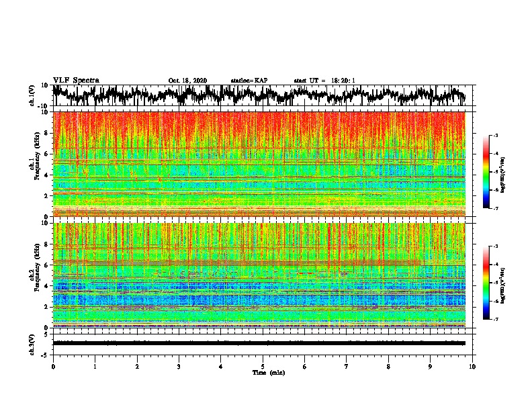This screenshot has height=411, width=532.
Task: Click the ch.1(V) waveform axis label
Action: pyautogui.click(x=32, y=95)
